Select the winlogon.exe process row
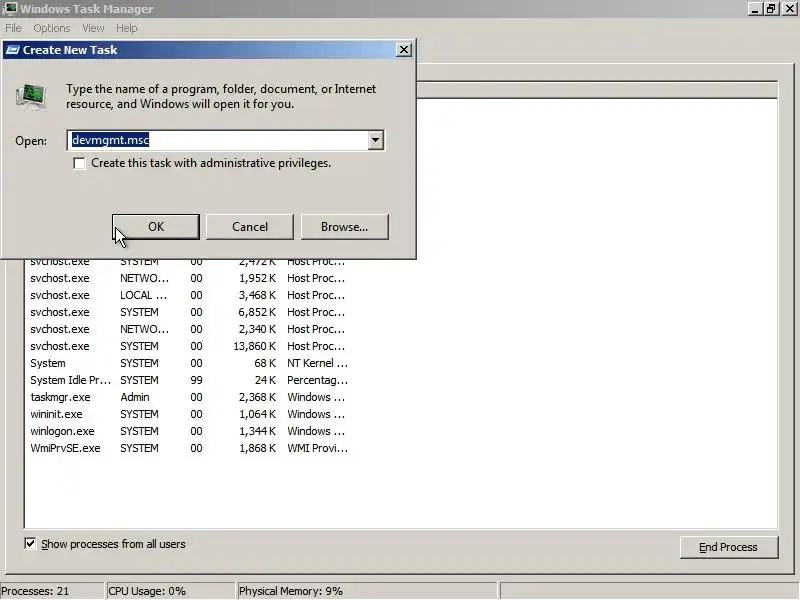The image size is (800, 600). tap(189, 431)
